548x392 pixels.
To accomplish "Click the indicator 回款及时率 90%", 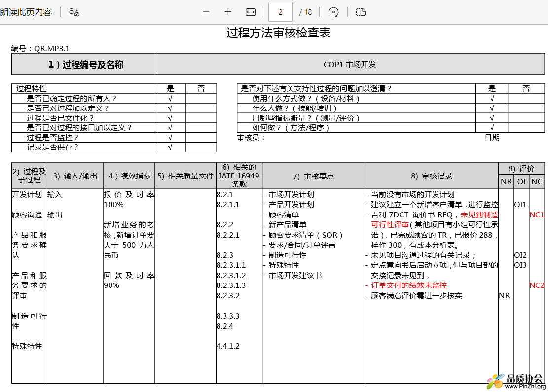I will tap(129, 281).
